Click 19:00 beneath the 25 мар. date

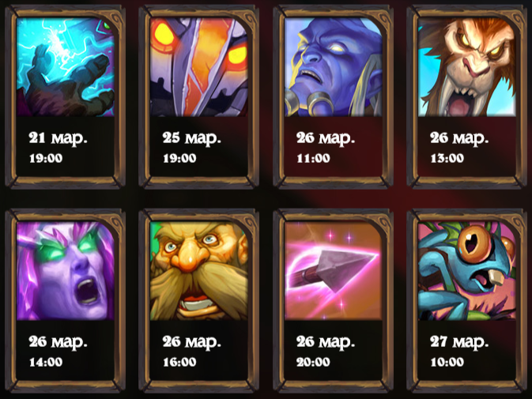(179, 158)
